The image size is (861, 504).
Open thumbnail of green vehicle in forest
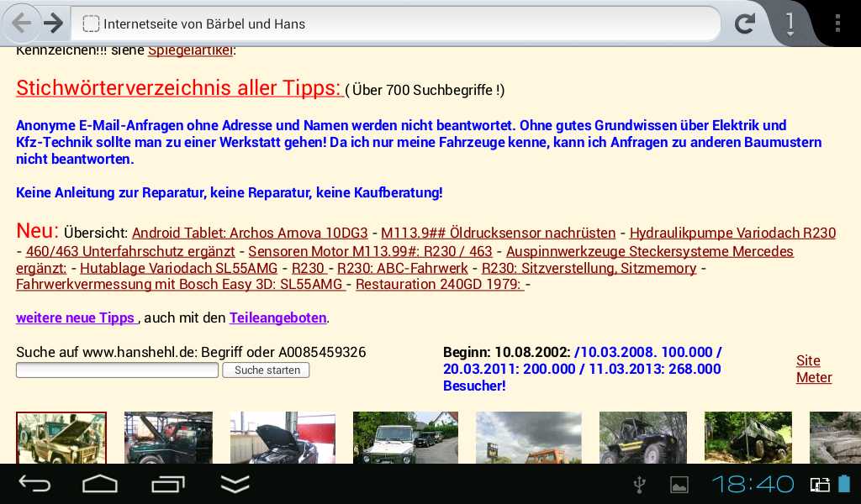coord(747,438)
